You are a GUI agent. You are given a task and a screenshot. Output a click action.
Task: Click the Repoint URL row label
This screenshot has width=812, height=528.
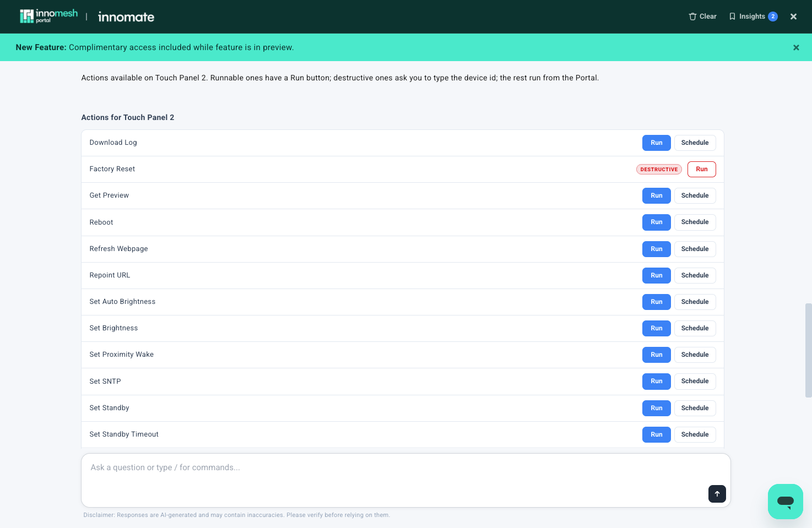110,275
